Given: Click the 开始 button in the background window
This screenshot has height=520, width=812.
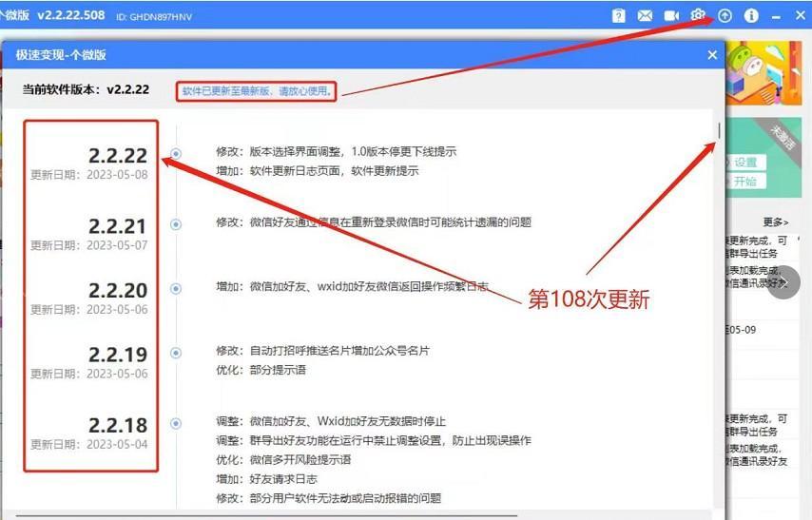Looking at the screenshot, I should coord(744,182).
